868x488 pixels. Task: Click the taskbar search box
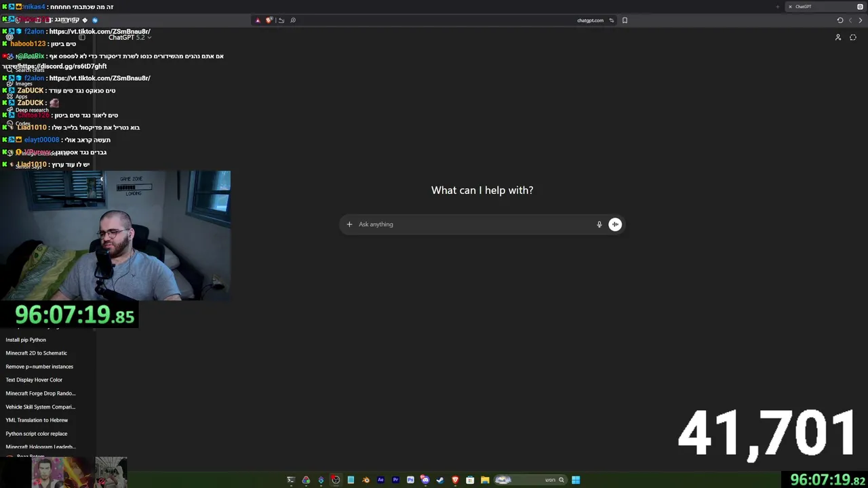[530, 480]
